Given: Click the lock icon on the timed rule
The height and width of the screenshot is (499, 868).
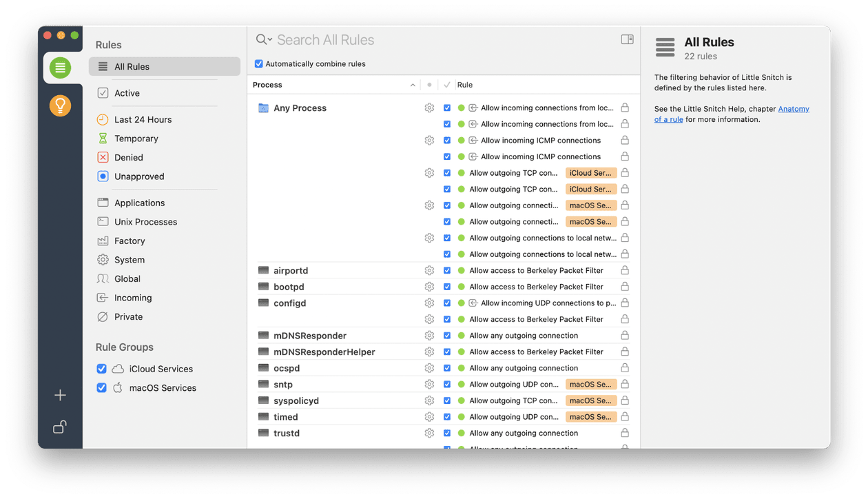Looking at the screenshot, I should (x=625, y=417).
